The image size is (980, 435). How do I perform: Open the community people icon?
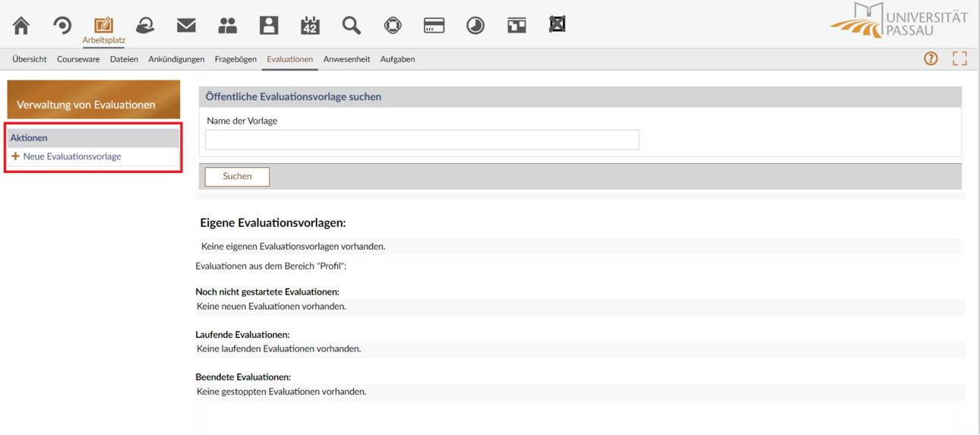[x=227, y=26]
